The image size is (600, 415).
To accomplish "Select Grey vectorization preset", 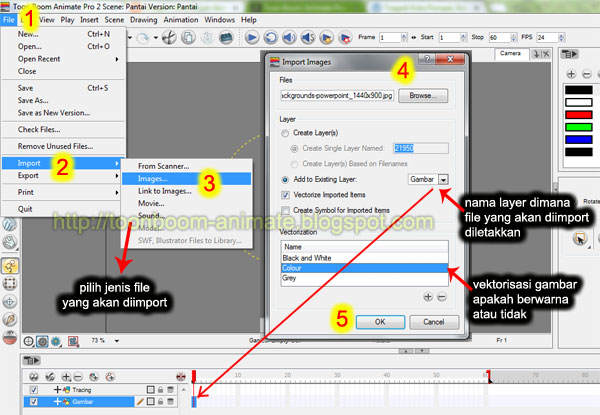I will 364,278.
